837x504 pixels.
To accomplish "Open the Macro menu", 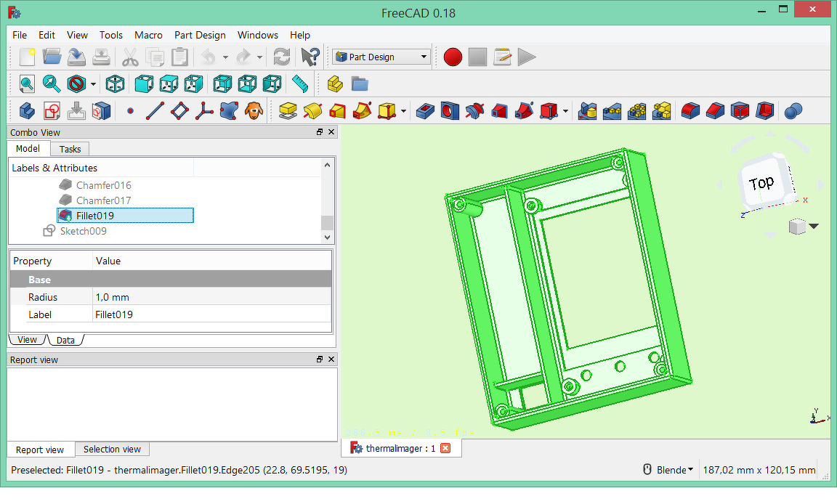I will (x=148, y=35).
